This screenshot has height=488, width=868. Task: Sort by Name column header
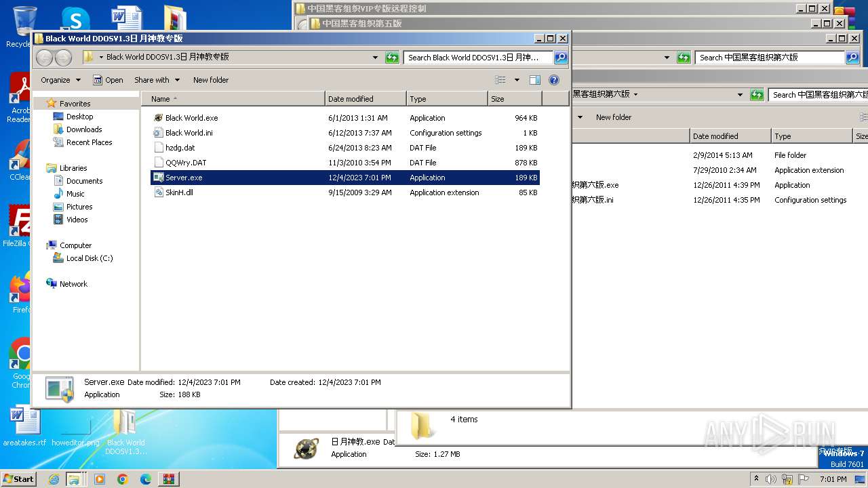click(233, 99)
